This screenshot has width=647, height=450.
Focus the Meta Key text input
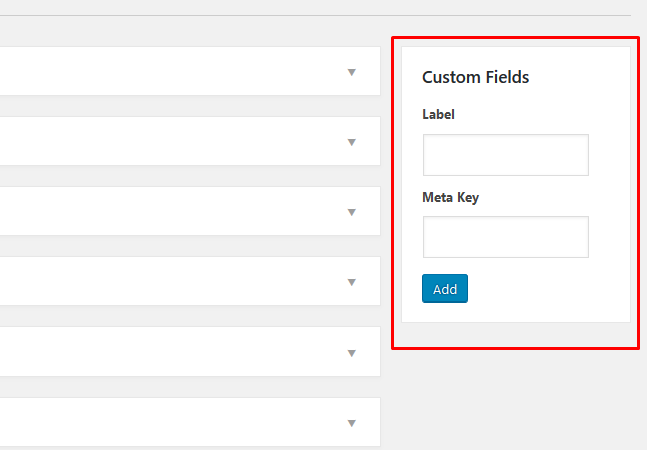[505, 237]
